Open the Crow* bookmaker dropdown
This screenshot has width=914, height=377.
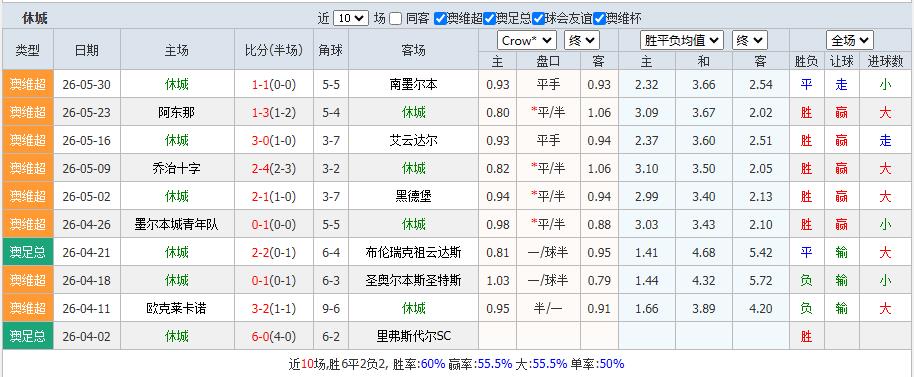527,41
